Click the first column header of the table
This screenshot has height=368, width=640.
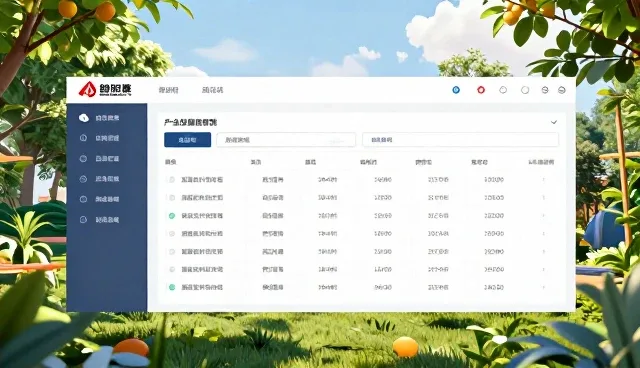tap(170, 162)
